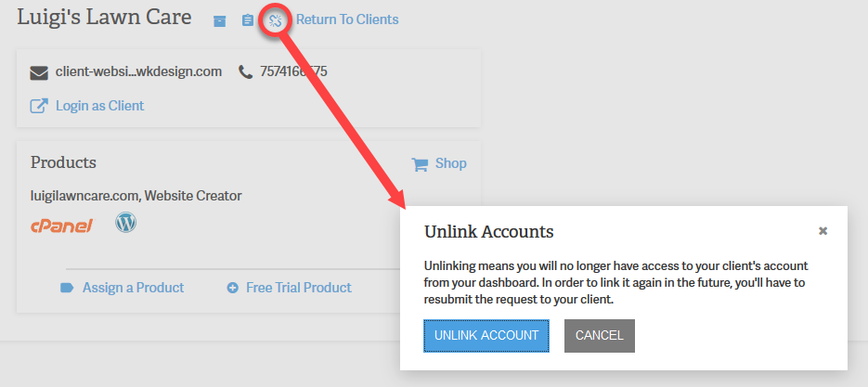Click the Login as Client link

[x=99, y=106]
